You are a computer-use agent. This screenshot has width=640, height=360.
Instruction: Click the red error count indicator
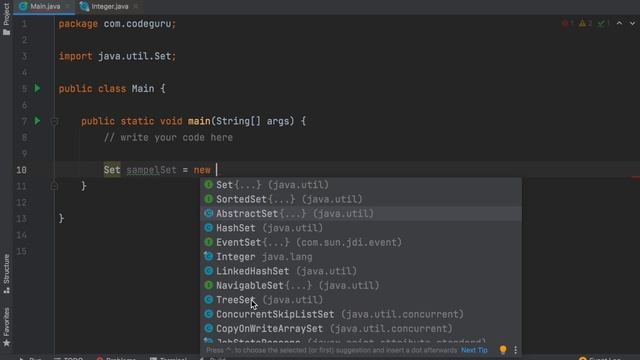[x=568, y=23]
